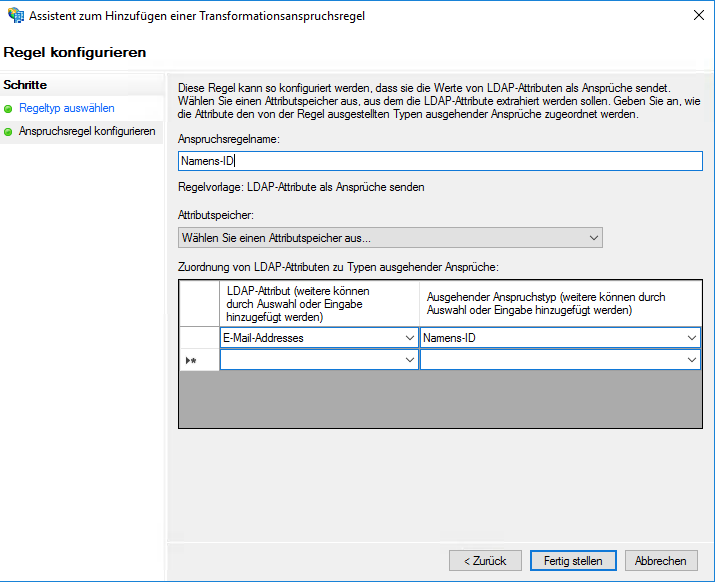This screenshot has height=582, width=715.
Task: Select the Anspruchsregel konfigurieren step
Action: point(87,132)
